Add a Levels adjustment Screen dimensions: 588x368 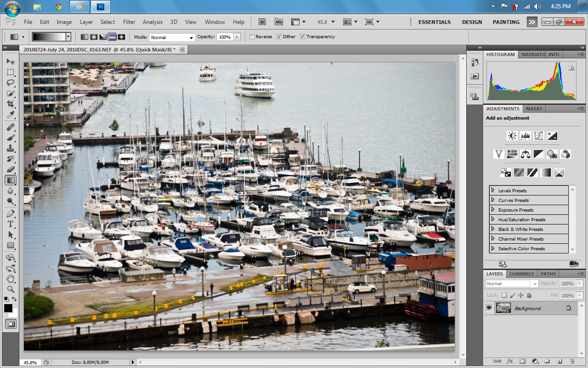[x=526, y=136]
